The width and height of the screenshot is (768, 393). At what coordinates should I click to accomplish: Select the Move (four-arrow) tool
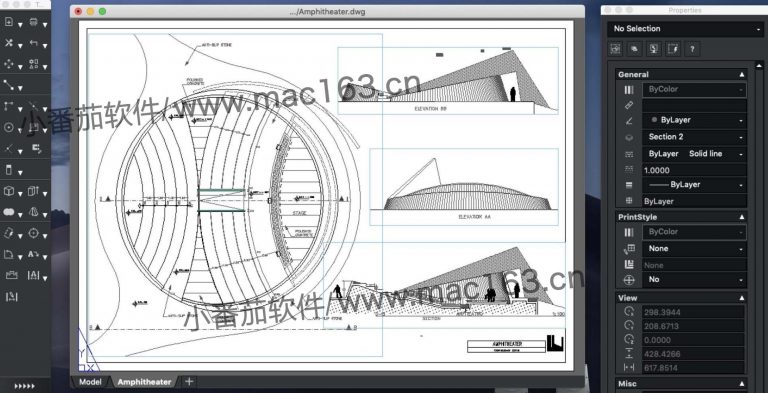coord(8,64)
